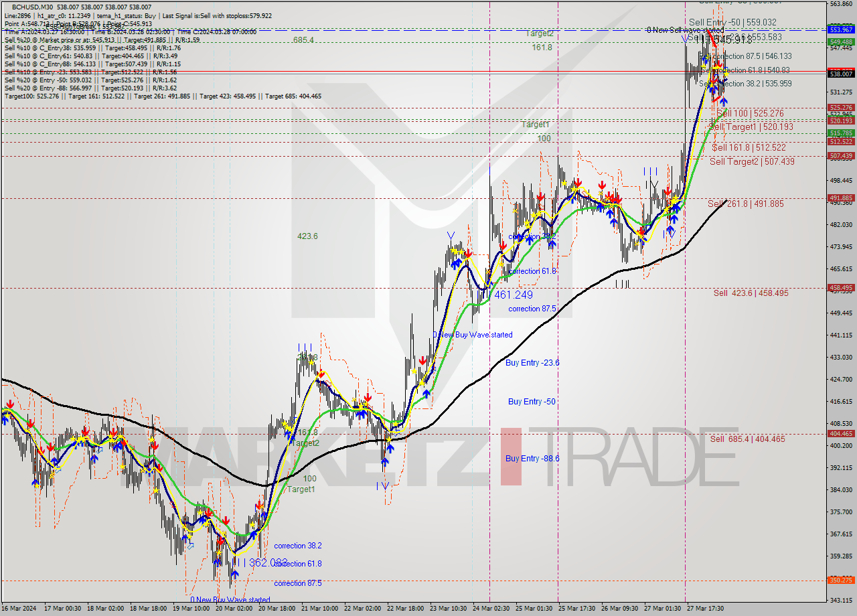
Task: Click the 'Sell 161.8 | 512.522' label
Action: coord(749,147)
